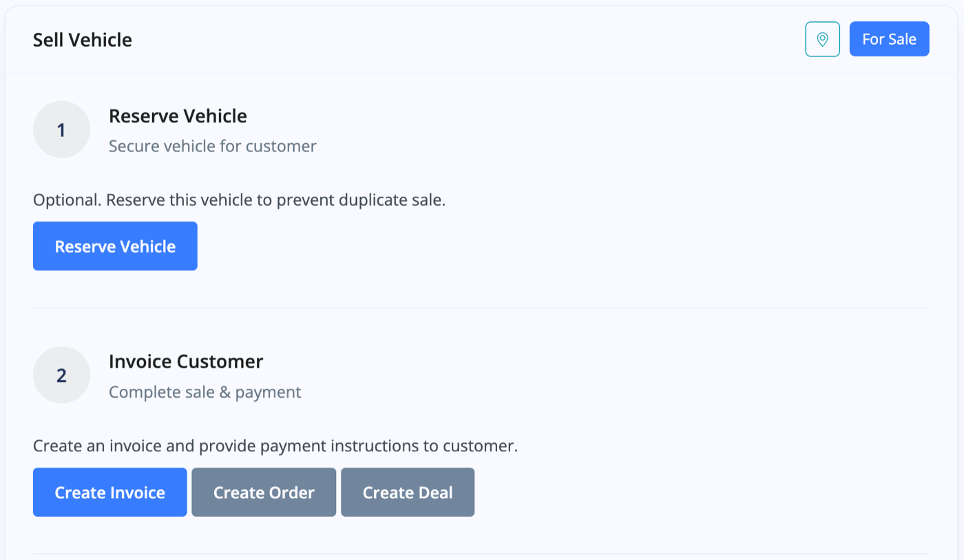This screenshot has height=560, width=964.
Task: Click the Reserve Vehicle step heading
Action: point(178,116)
